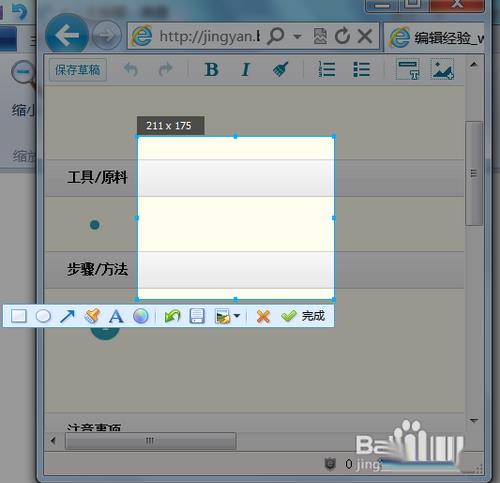Click the clear formatting brush icon
This screenshot has width=500, height=483.
(280, 69)
